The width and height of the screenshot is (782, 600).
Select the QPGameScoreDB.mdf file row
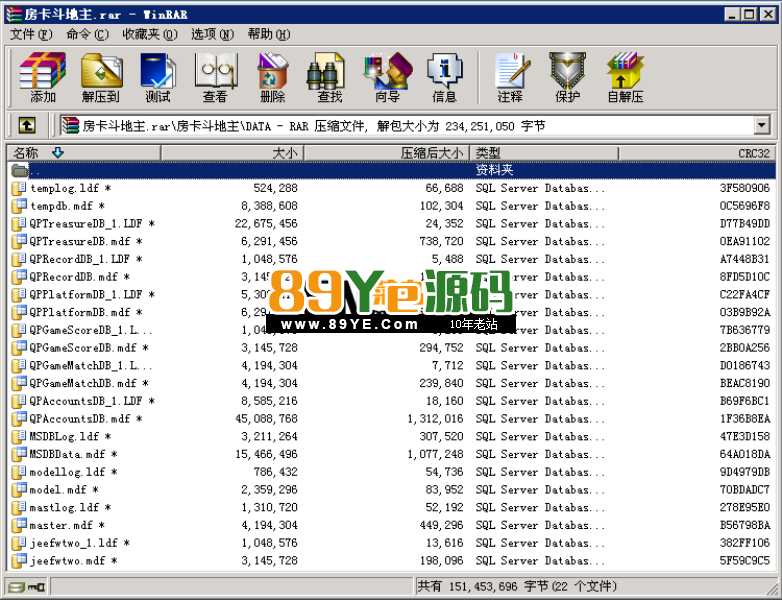pyautogui.click(x=391, y=348)
